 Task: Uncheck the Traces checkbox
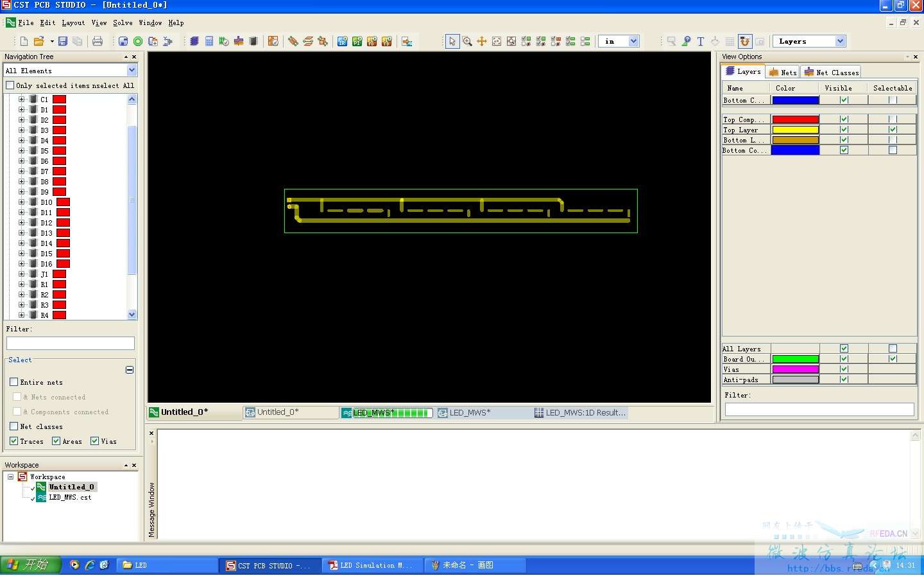(x=14, y=441)
